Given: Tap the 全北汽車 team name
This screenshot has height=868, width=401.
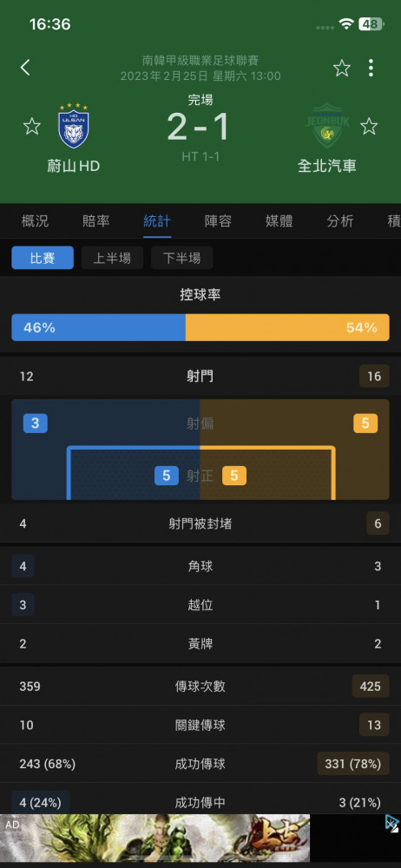Looking at the screenshot, I should tap(326, 166).
